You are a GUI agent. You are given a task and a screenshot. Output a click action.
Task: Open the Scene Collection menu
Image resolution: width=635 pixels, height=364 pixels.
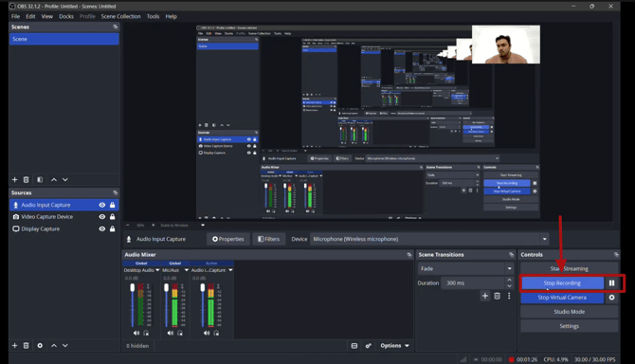click(x=120, y=16)
